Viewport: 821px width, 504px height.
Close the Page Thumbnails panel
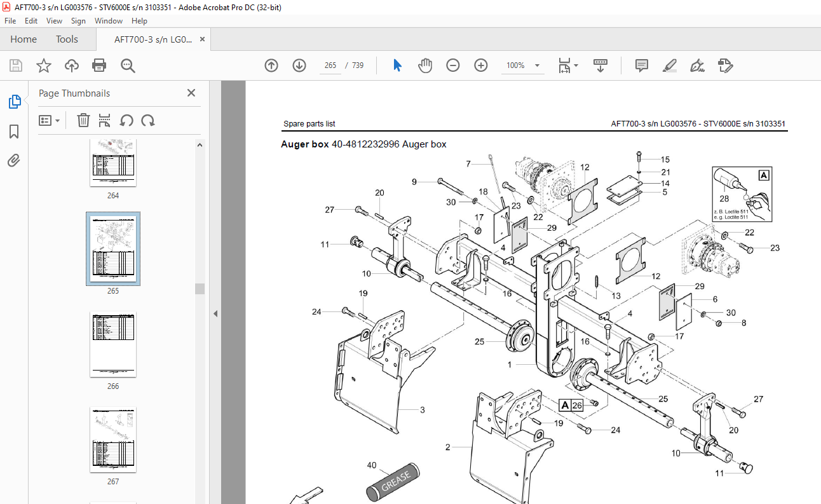click(191, 93)
